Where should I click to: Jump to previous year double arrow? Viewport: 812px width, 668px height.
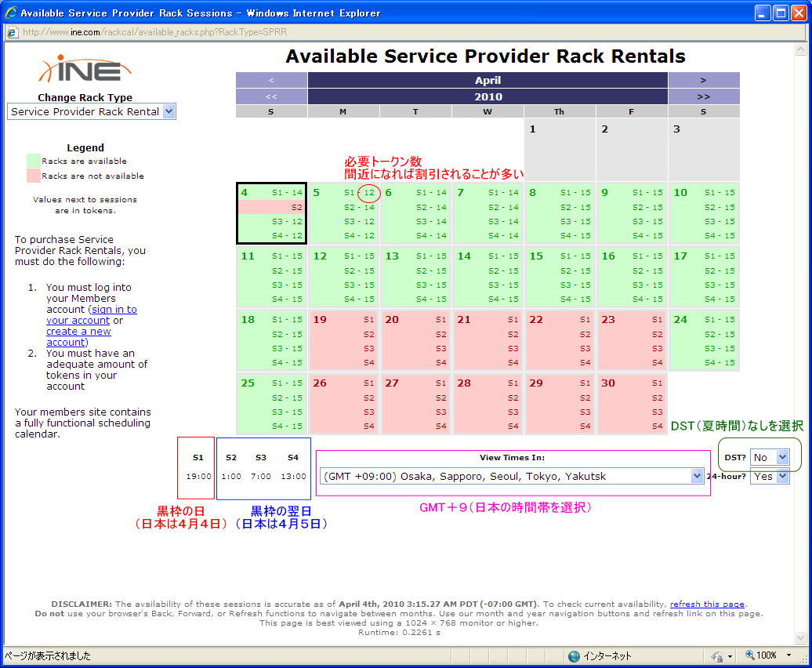pyautogui.click(x=271, y=97)
